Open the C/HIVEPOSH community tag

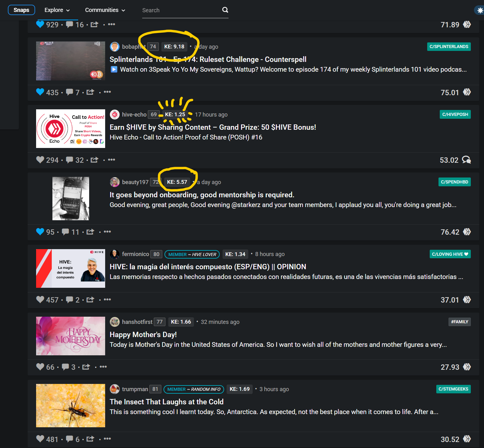455,114
